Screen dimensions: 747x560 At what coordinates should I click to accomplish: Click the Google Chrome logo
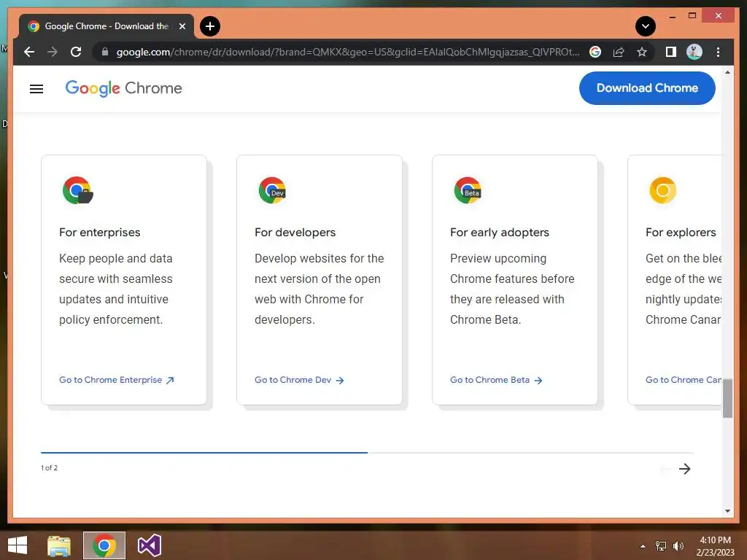tap(123, 88)
